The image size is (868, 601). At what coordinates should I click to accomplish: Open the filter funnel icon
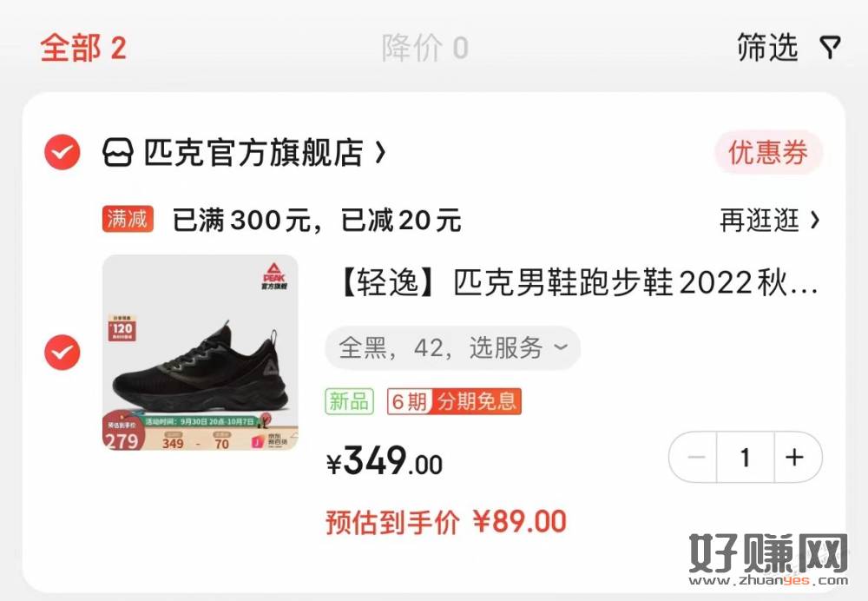click(830, 48)
